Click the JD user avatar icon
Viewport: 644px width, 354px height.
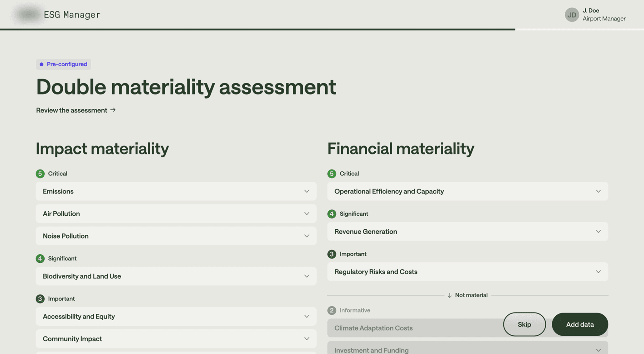pyautogui.click(x=572, y=15)
